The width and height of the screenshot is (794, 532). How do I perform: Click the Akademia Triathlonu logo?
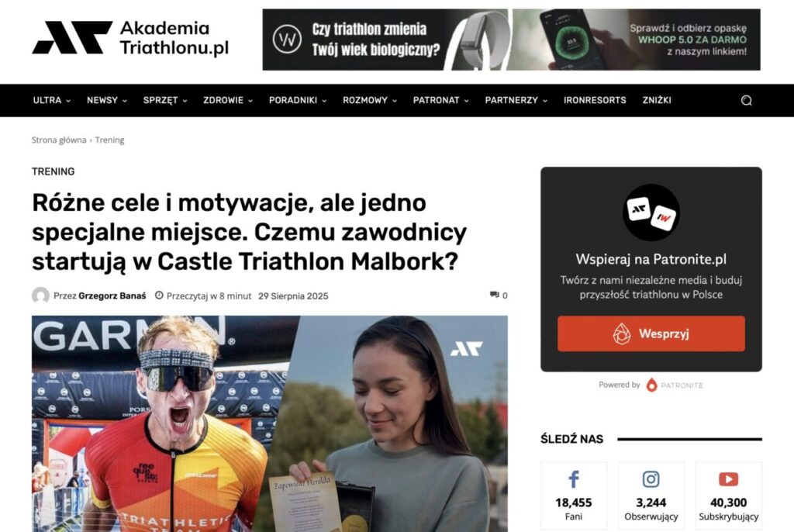point(130,37)
